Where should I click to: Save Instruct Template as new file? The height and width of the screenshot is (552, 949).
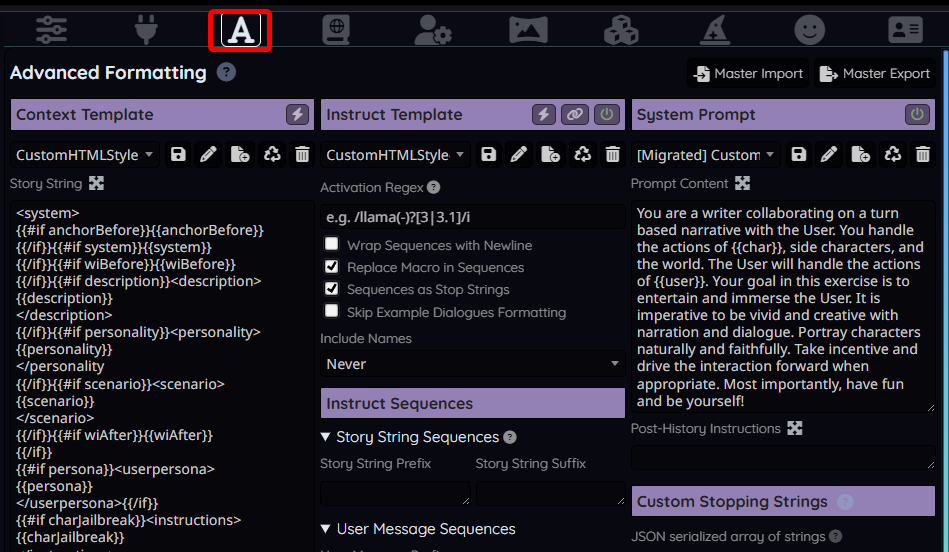(551, 154)
